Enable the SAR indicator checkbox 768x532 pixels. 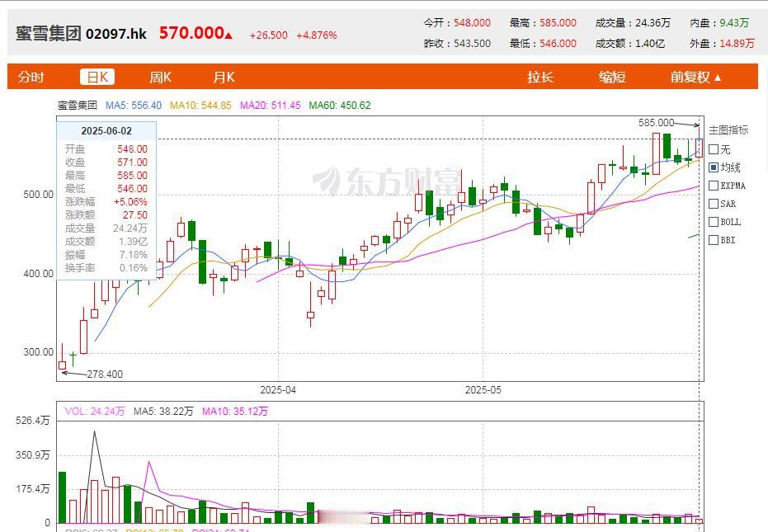[714, 204]
